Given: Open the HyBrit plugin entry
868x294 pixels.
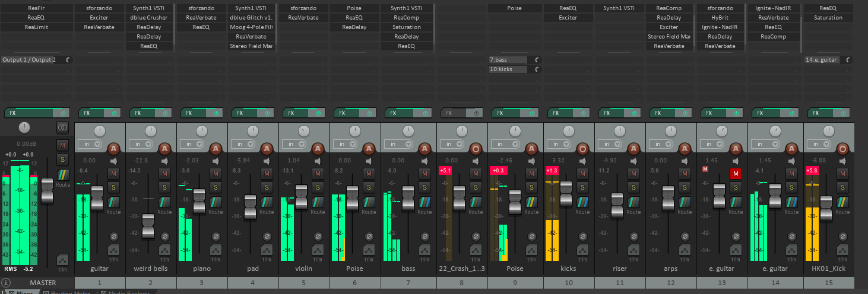Looking at the screenshot, I should point(721,18).
